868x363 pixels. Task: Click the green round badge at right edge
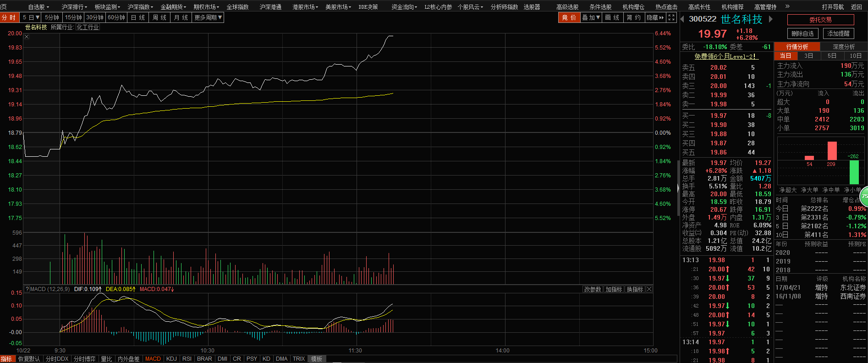pos(864,196)
